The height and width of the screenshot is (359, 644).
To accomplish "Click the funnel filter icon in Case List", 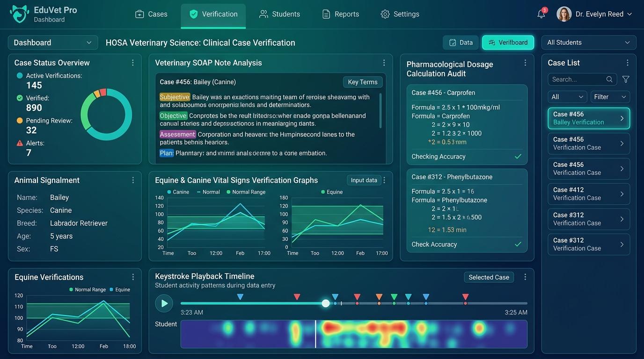I will (x=626, y=79).
